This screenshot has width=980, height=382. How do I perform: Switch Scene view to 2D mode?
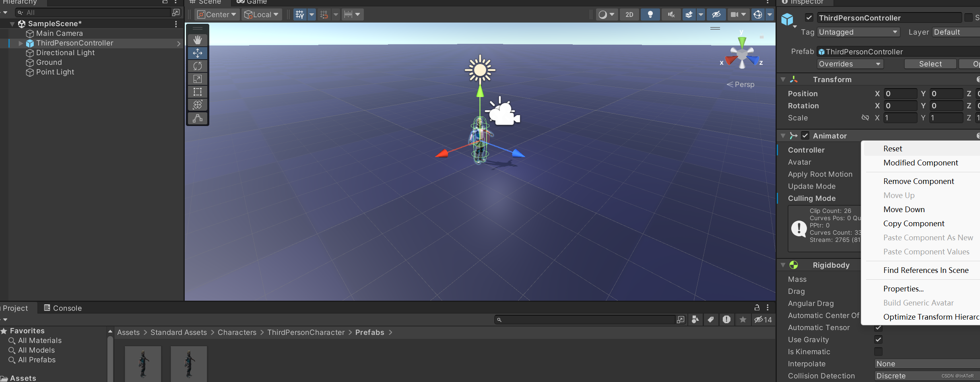629,14
